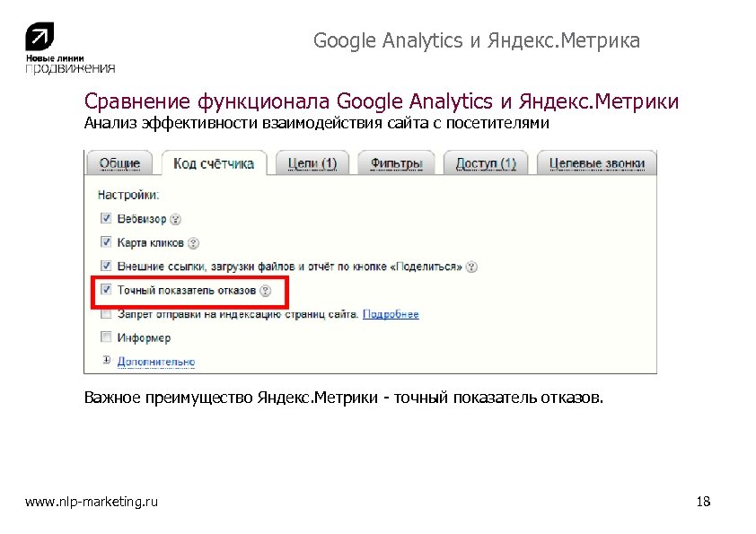
Task: Go to the Доступ (1) tab
Action: point(486,163)
